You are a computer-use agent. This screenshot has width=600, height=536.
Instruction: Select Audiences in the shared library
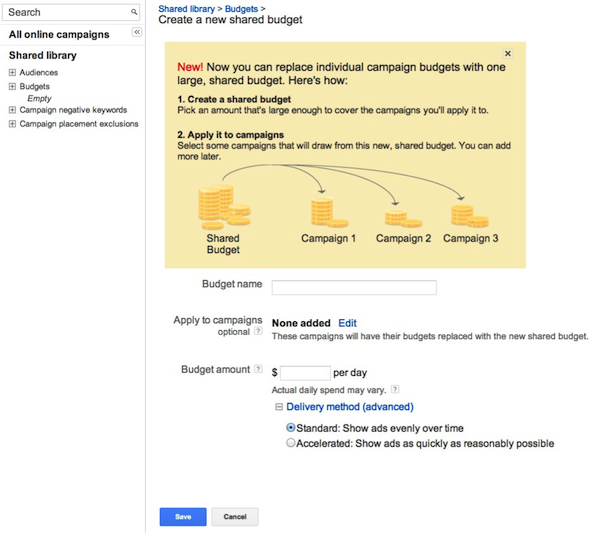tap(39, 72)
